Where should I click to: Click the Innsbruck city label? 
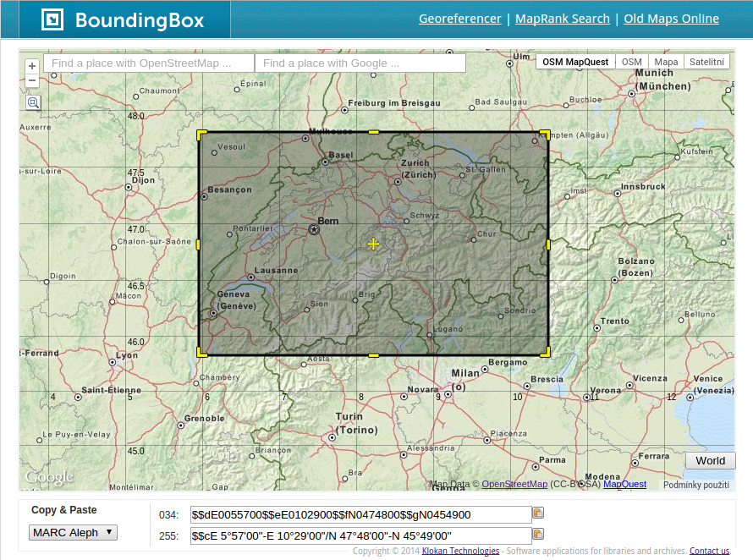(643, 186)
